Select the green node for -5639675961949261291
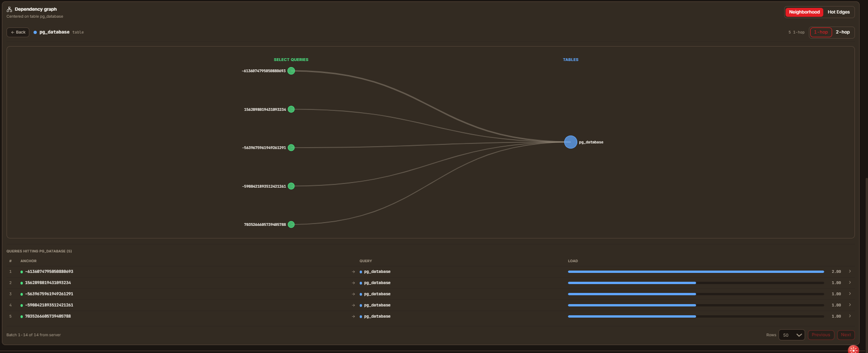Screen dimensions: 868x353 pos(291,148)
